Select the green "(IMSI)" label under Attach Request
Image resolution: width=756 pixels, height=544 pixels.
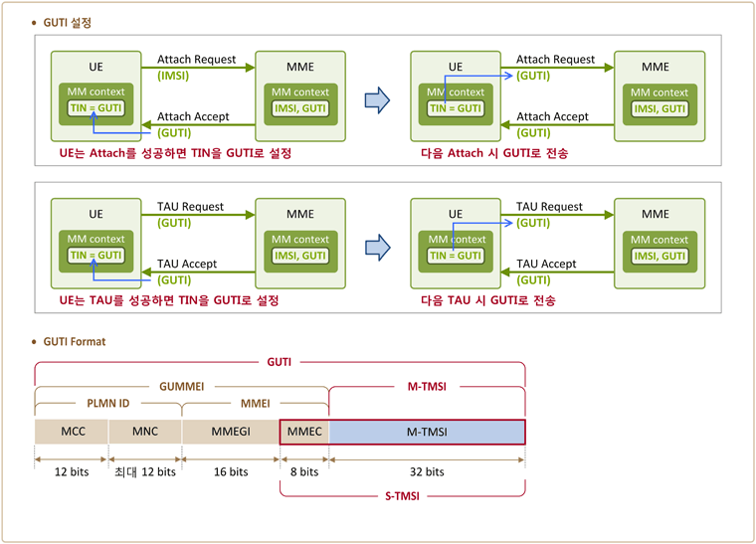[173, 76]
